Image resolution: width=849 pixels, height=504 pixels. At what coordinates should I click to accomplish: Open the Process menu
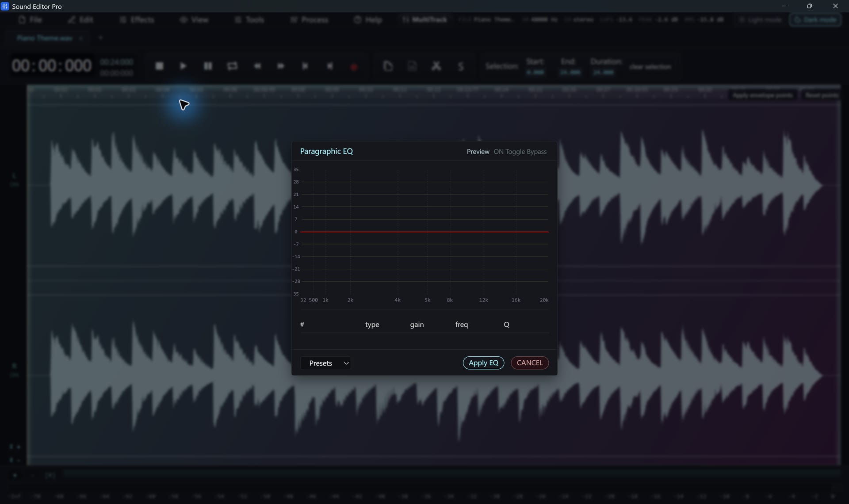[310, 20]
